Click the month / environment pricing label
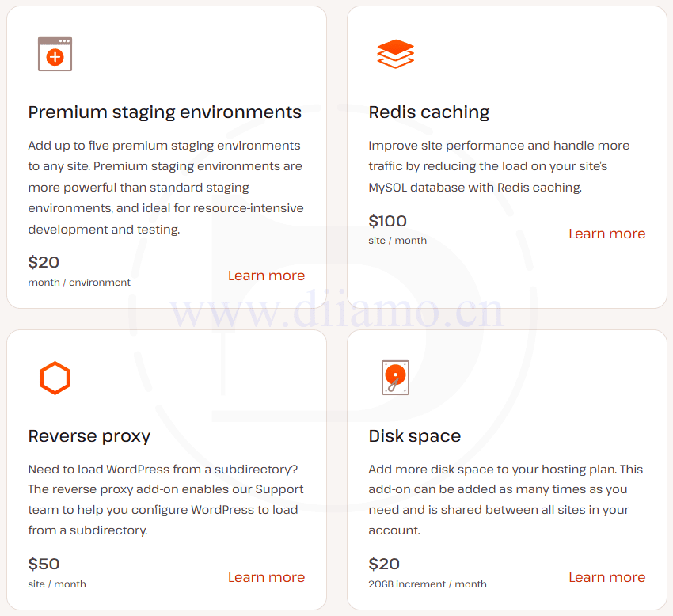 (79, 283)
